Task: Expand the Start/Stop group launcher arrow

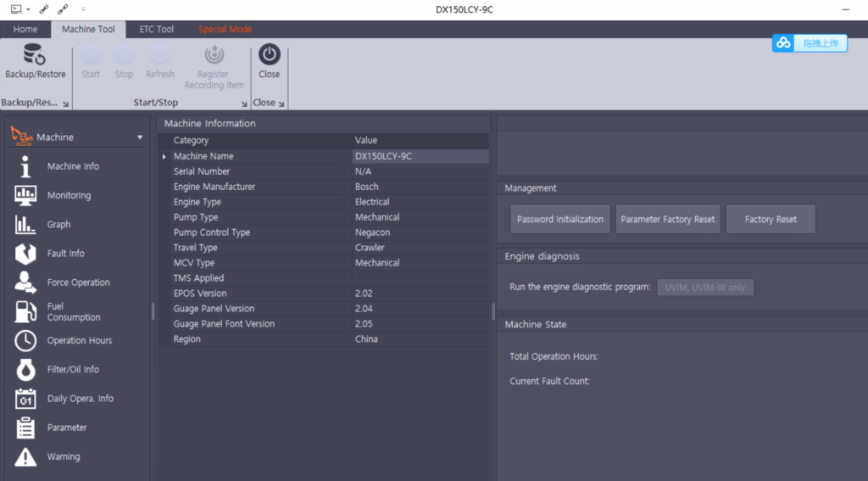Action: click(244, 104)
